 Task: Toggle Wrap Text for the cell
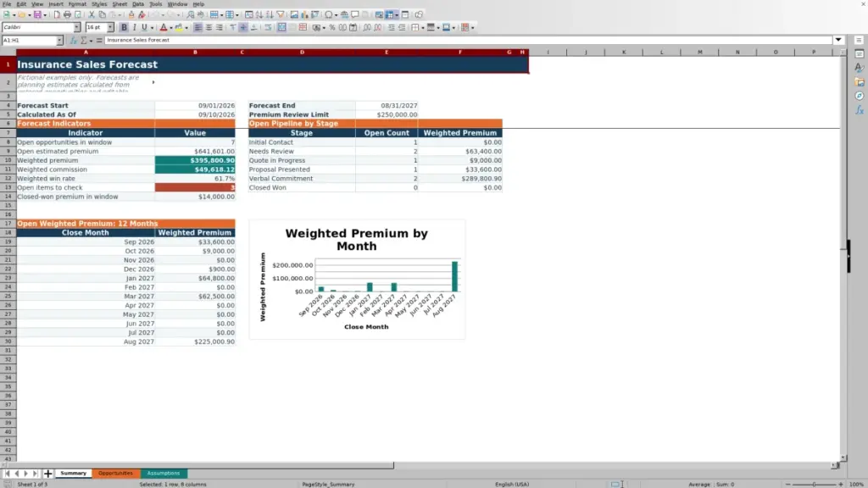coord(268,28)
